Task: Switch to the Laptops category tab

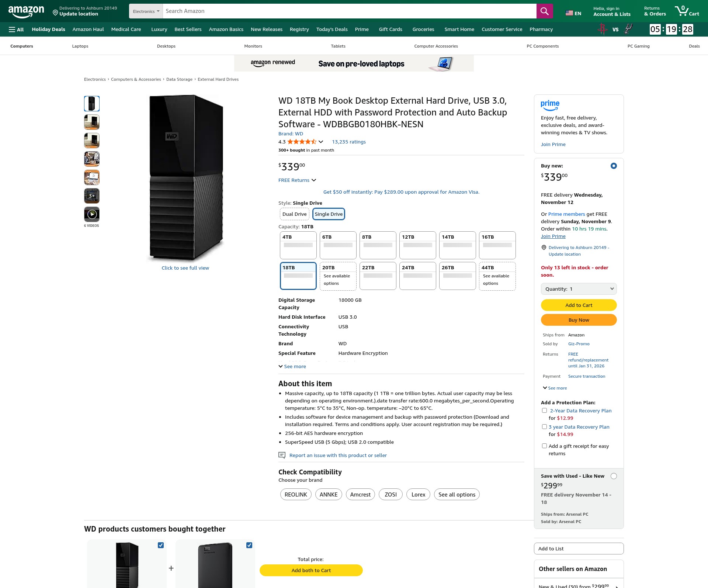Action: click(80, 46)
